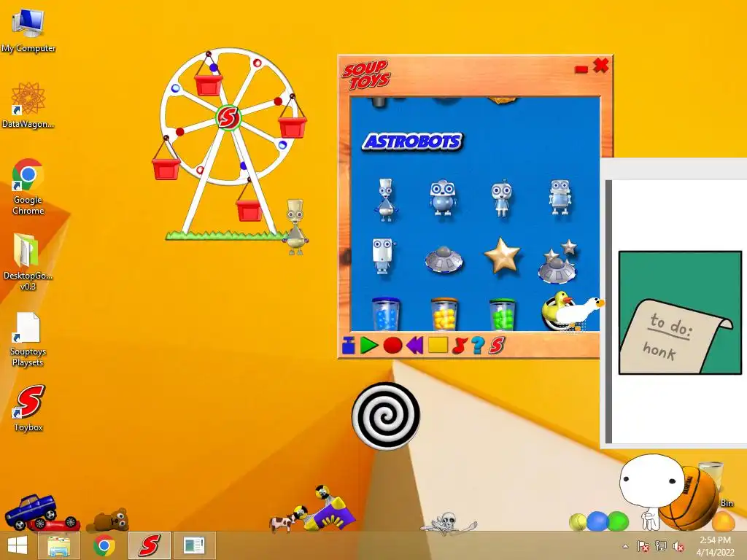Open the notepad window taskbar button

(x=194, y=545)
